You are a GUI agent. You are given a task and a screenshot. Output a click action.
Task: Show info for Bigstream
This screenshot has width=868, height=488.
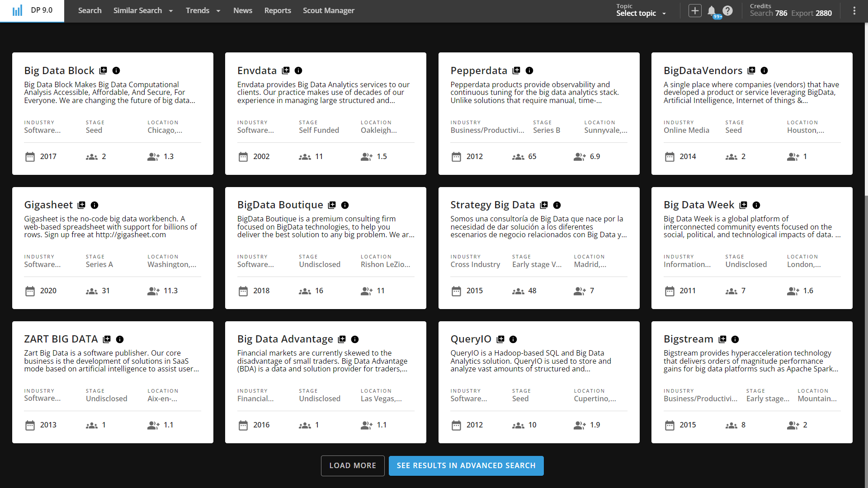tap(735, 339)
